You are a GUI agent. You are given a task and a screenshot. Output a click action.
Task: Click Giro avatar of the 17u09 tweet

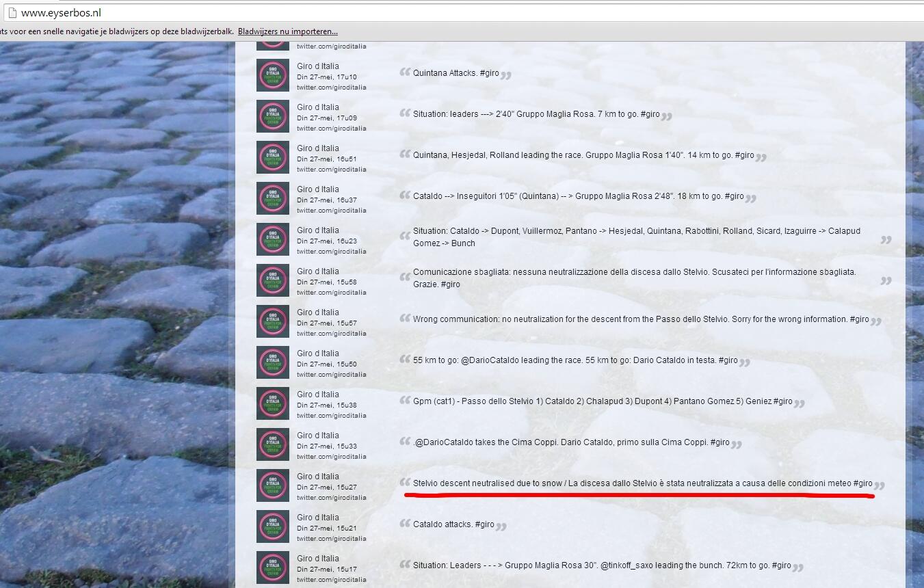tap(273, 116)
